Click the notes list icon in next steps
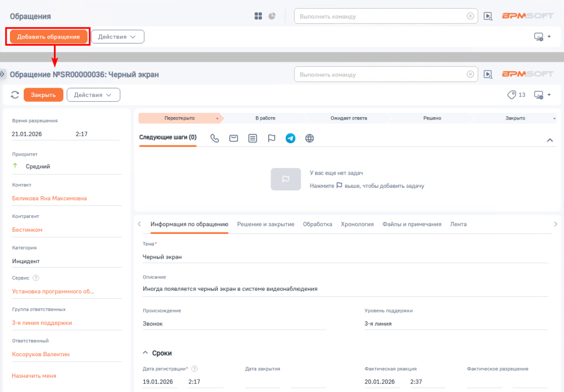The width and height of the screenshot is (564, 392). coord(253,138)
